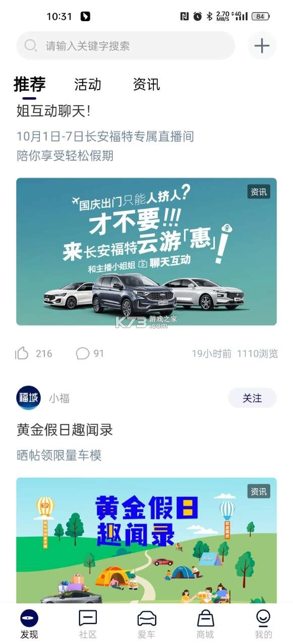Viewport: 293px width, 644px height.
Task: Tap the plus icon beside search bar
Action: (x=262, y=46)
